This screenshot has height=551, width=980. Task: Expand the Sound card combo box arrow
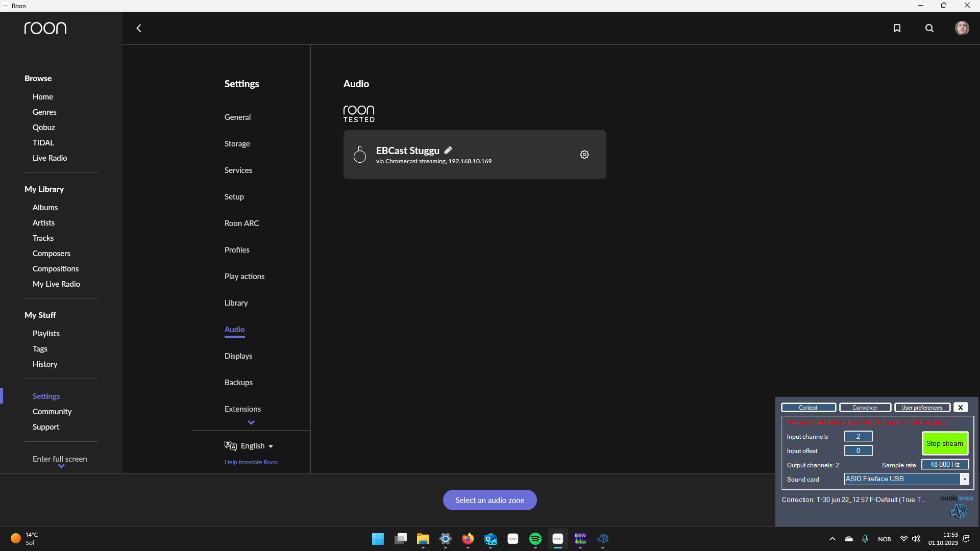tap(964, 479)
